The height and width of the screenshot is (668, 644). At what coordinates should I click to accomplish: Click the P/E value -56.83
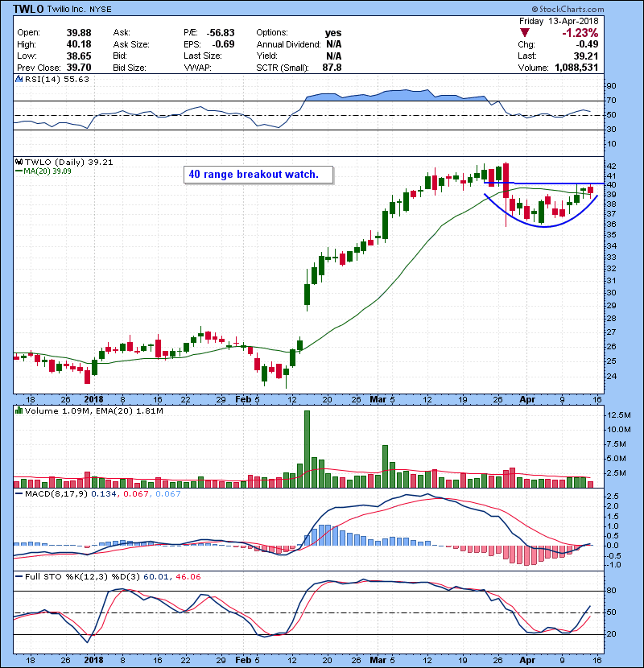pos(221,33)
